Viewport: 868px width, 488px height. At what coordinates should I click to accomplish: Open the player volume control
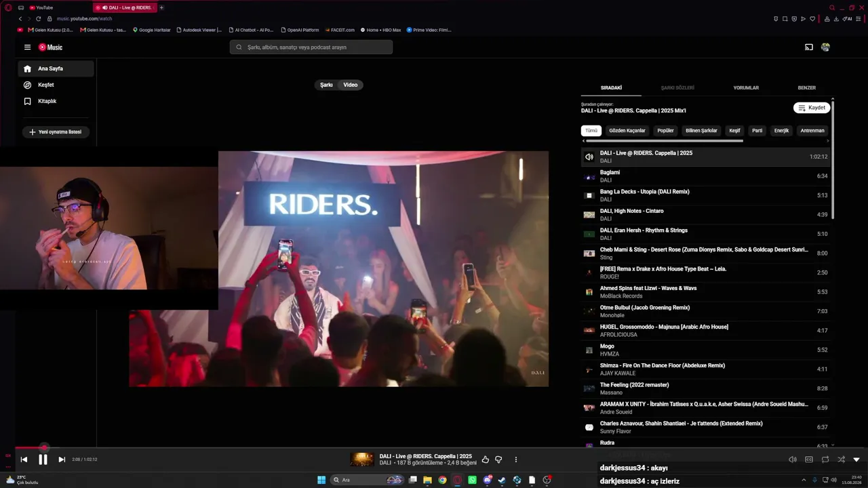point(793,460)
